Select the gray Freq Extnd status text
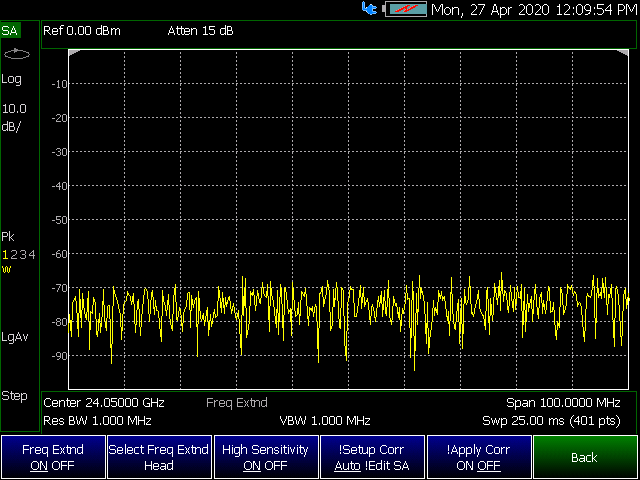The height and width of the screenshot is (480, 640). (x=237, y=403)
